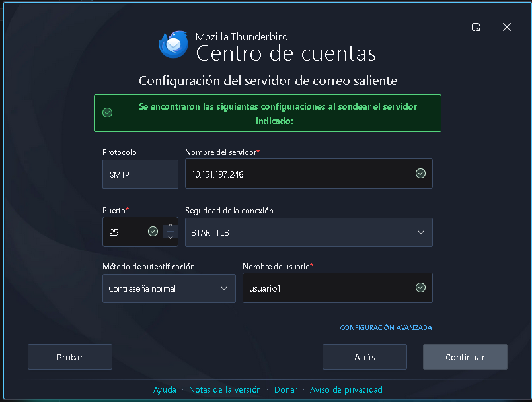
Task: Click the Nombre del servidor label
Action: click(x=222, y=152)
